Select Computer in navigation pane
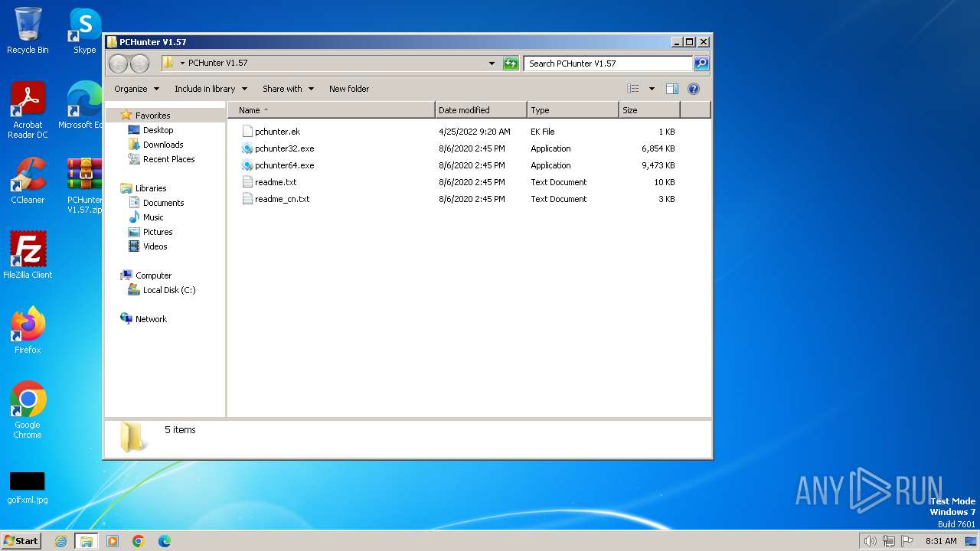This screenshot has height=551, width=980. [153, 275]
